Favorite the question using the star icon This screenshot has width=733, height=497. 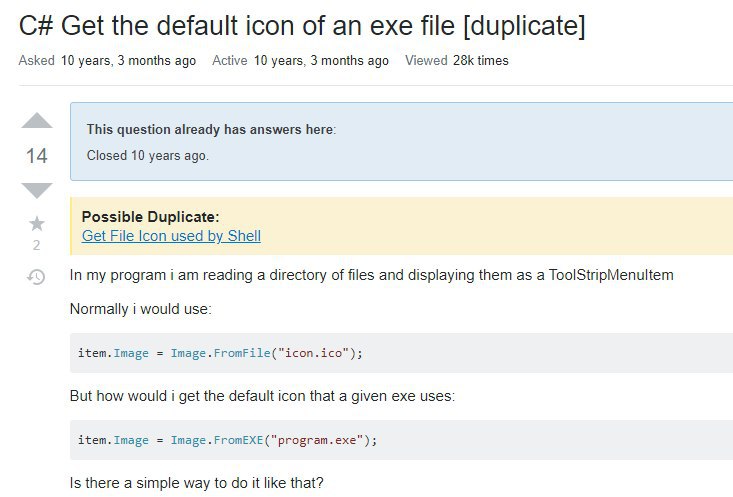click(x=37, y=223)
